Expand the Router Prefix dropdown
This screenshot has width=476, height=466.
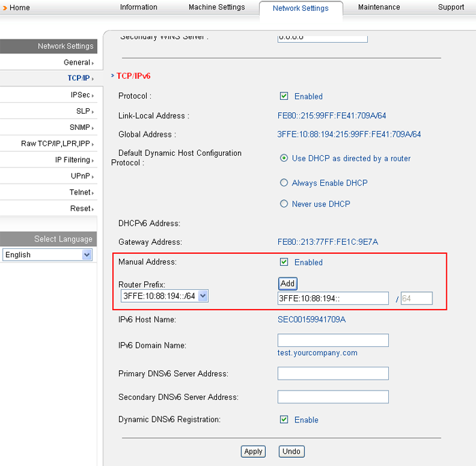165,296
